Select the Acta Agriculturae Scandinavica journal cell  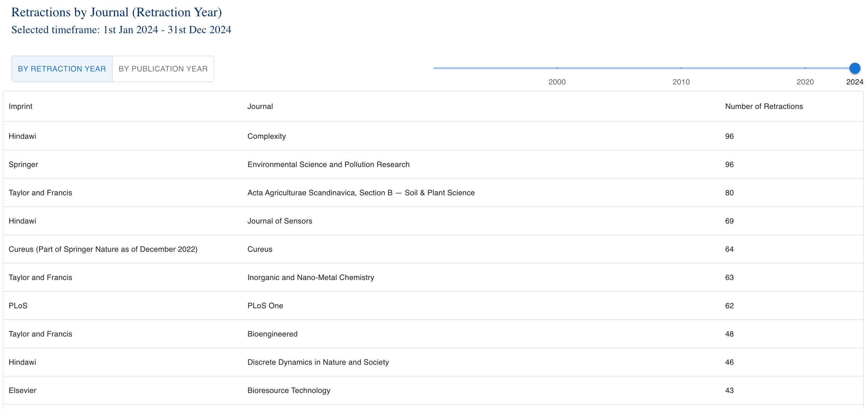tap(361, 193)
